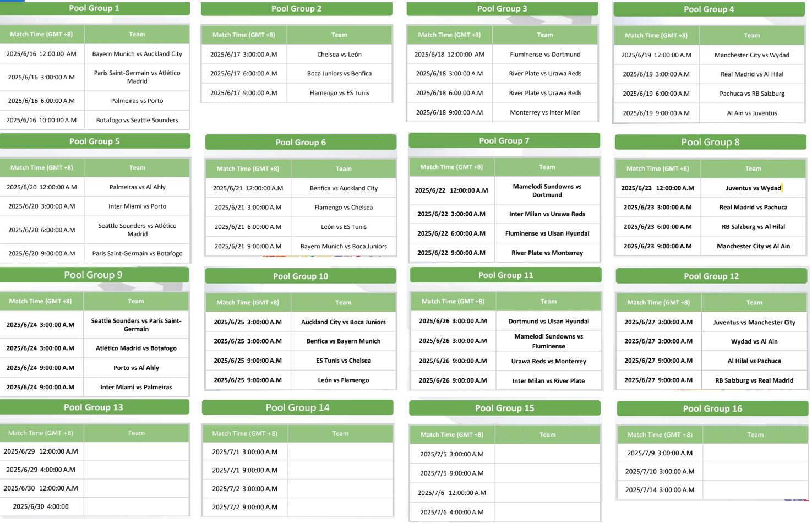
Task: Select the Inter Milan vs River Plate cell
Action: coord(548,381)
